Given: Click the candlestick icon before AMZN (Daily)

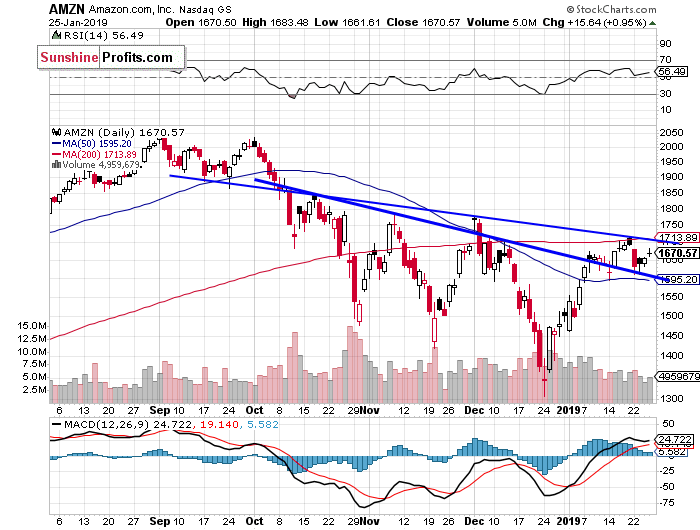Looking at the screenshot, I should coord(57,132).
